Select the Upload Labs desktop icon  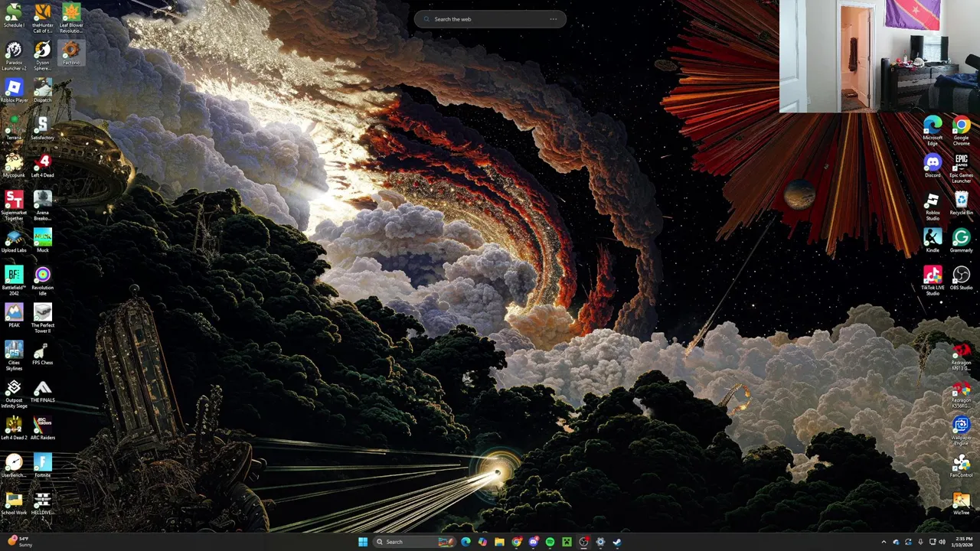pyautogui.click(x=14, y=241)
